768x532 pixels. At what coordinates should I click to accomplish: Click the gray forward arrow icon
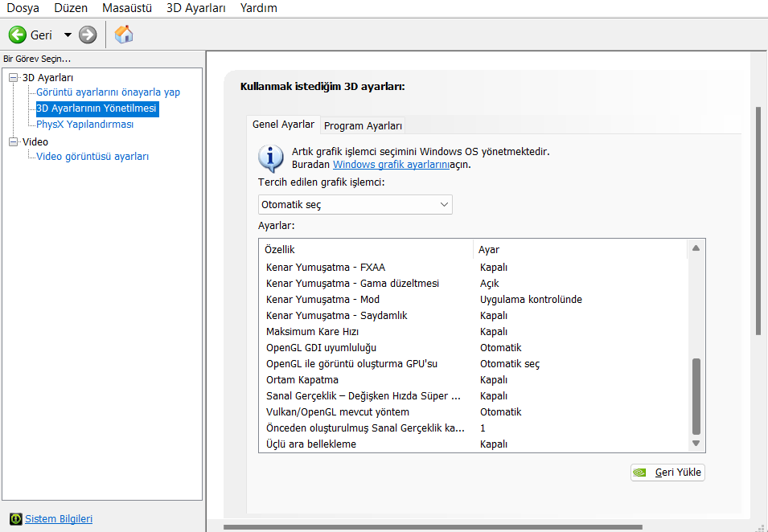(88, 35)
